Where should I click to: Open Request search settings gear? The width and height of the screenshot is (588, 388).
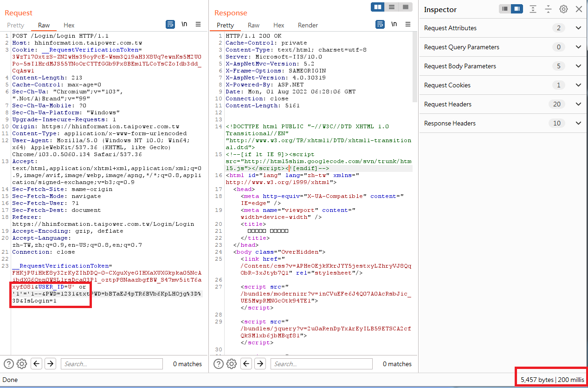(x=22, y=364)
